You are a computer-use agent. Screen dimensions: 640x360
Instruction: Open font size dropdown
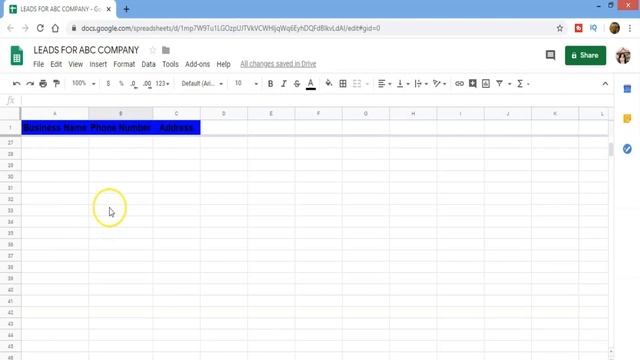tap(246, 84)
